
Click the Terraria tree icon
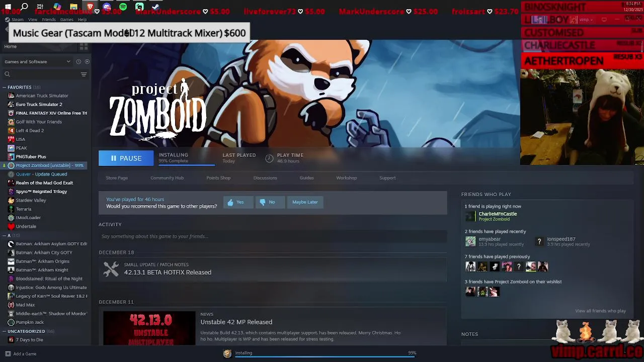[11, 209]
